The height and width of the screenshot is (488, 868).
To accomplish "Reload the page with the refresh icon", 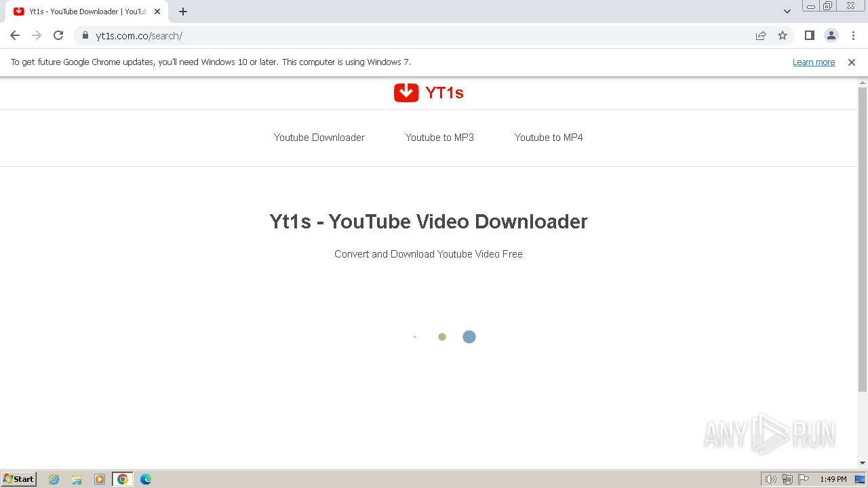I will (x=58, y=35).
